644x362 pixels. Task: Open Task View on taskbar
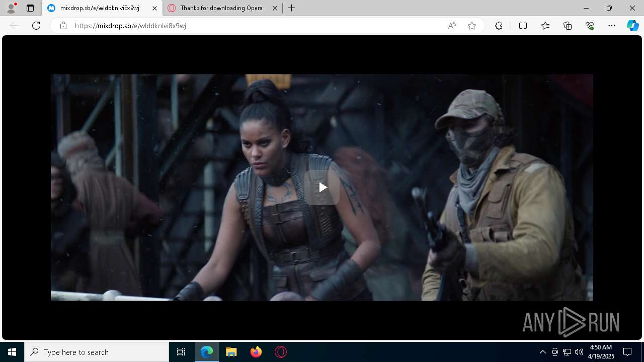click(x=181, y=352)
